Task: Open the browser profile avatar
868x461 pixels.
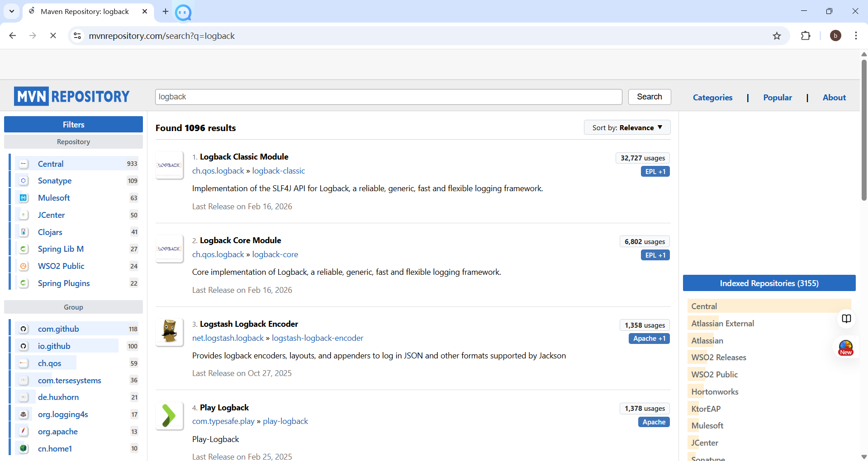Action: pyautogui.click(x=835, y=36)
